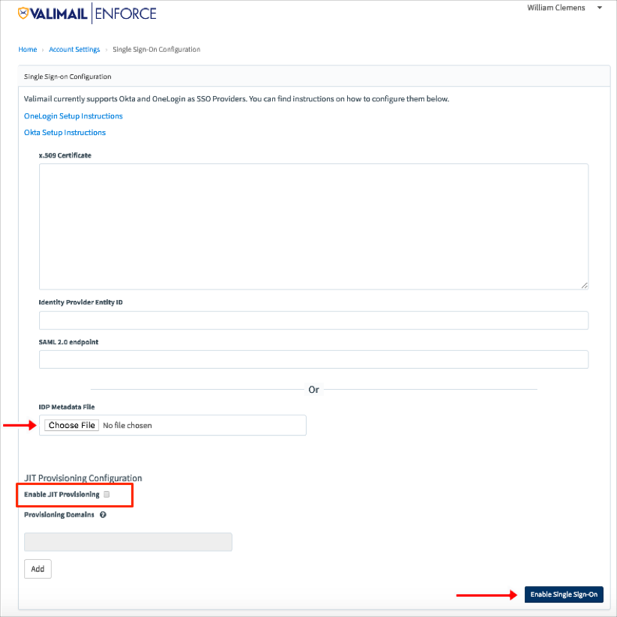Click the Enable Single Sign-On button
Viewport: 617px width, 617px height.
point(564,594)
